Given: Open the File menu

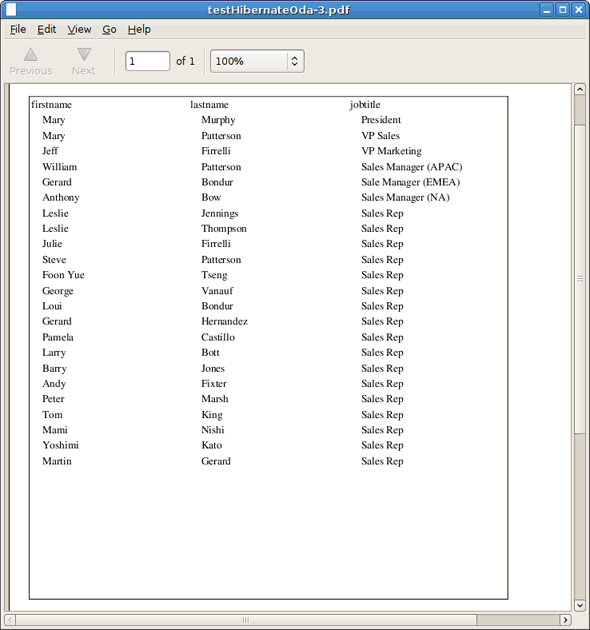Looking at the screenshot, I should pyautogui.click(x=18, y=29).
